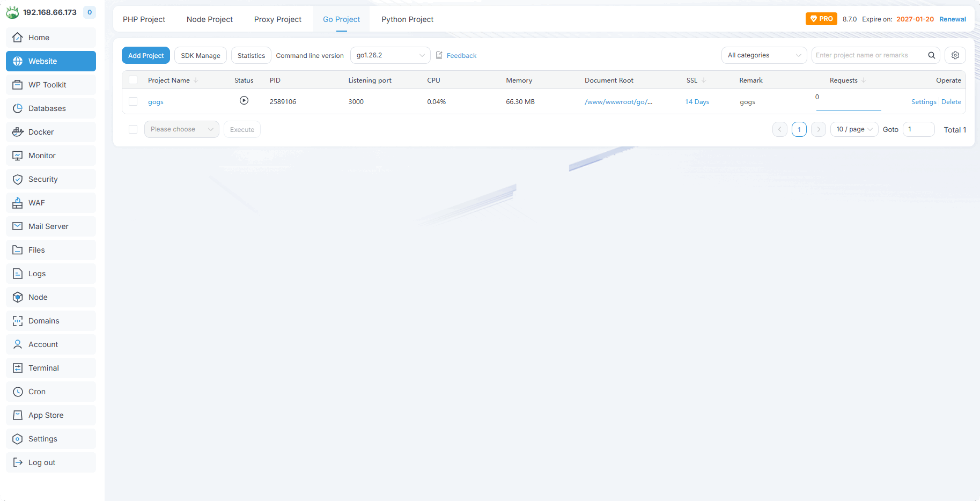This screenshot has height=501, width=980.
Task: Switch to PHP Project tab
Action: tap(144, 19)
